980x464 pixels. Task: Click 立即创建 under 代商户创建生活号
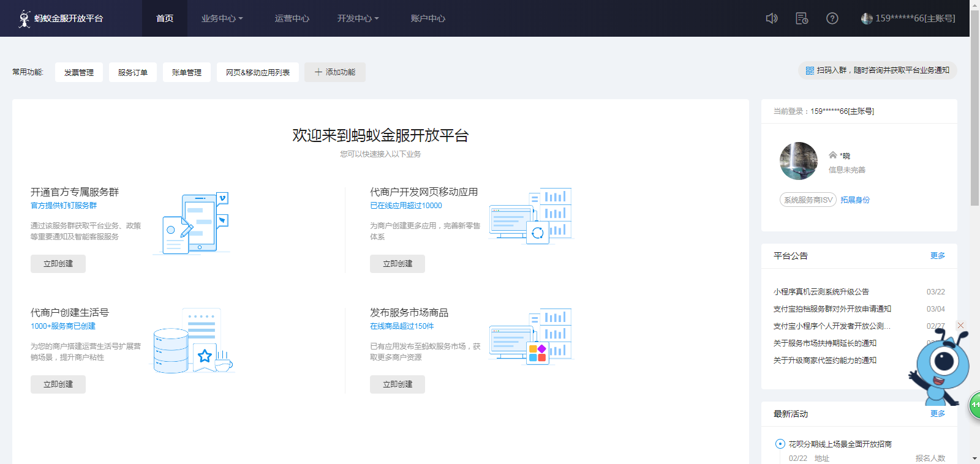58,384
